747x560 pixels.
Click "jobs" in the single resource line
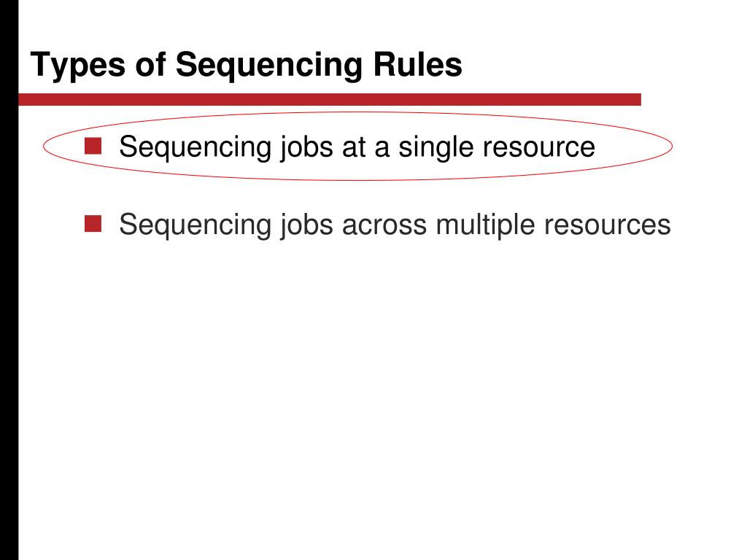tap(307, 147)
